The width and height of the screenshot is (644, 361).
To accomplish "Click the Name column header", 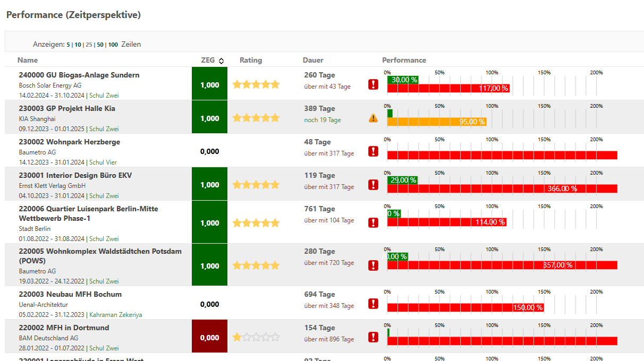I will (28, 60).
